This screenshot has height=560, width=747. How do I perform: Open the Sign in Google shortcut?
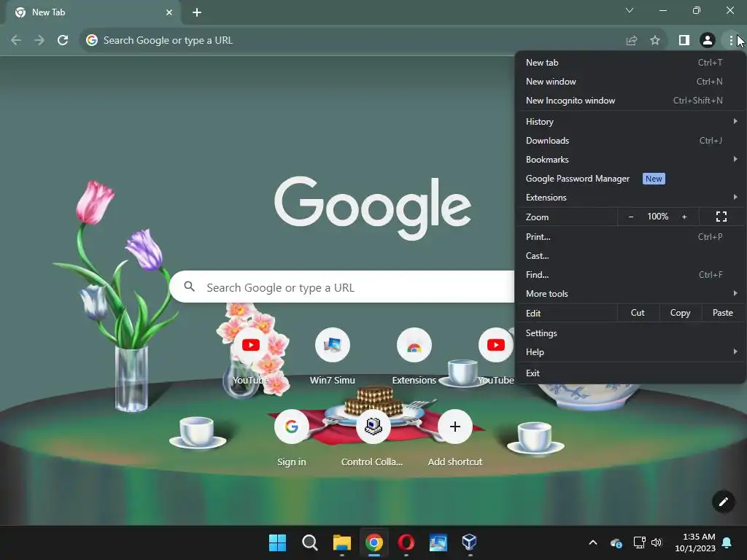point(292,426)
